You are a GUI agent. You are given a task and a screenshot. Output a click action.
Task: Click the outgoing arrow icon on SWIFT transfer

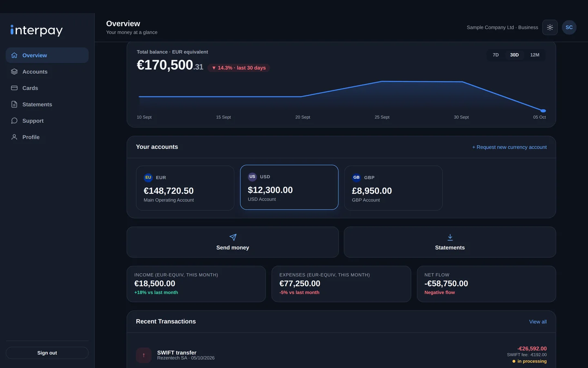pos(144,355)
